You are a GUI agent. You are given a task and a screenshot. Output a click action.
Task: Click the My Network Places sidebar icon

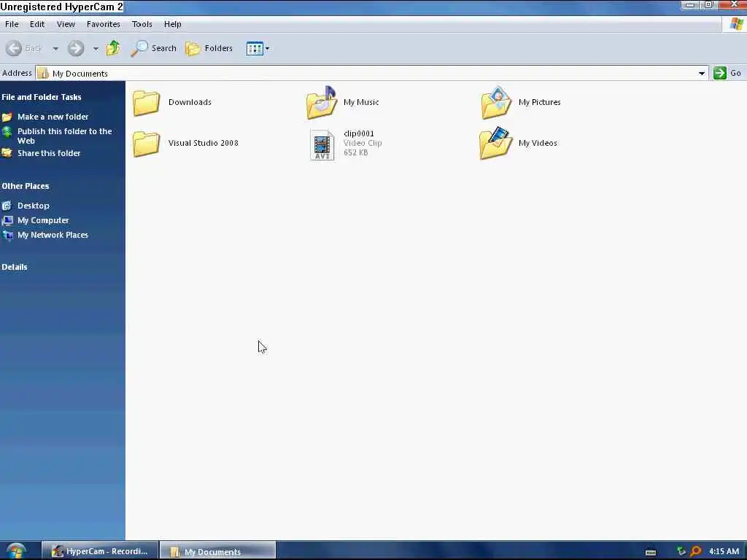point(7,235)
